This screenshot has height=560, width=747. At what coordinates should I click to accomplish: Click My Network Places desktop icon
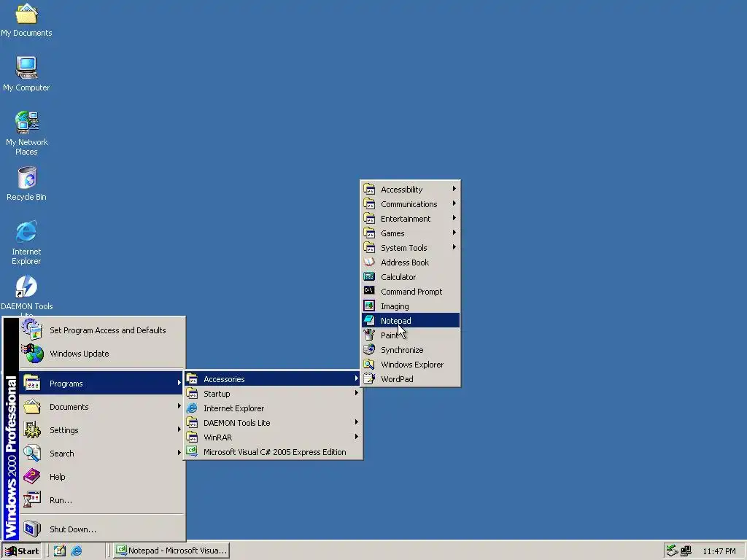[26, 122]
